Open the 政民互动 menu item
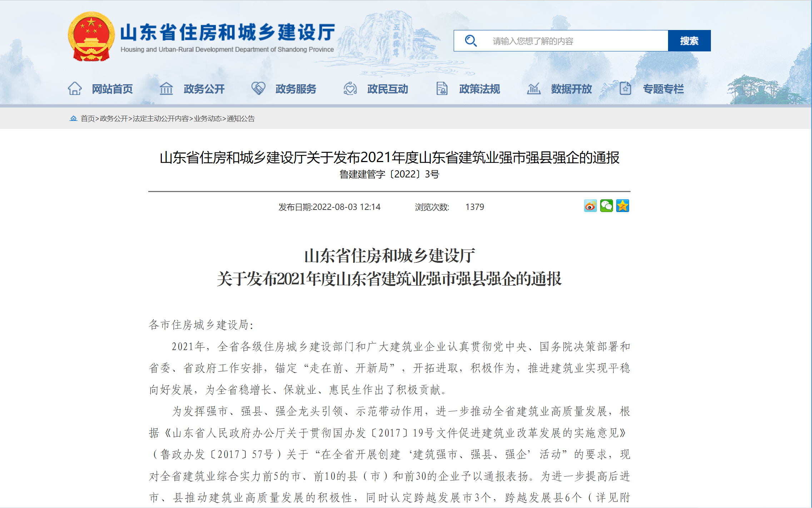The height and width of the screenshot is (508, 812). point(387,89)
